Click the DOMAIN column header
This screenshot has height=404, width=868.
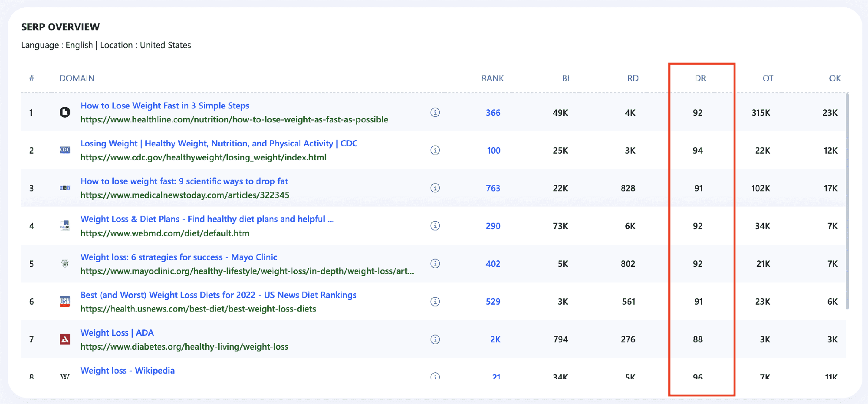pos(77,78)
